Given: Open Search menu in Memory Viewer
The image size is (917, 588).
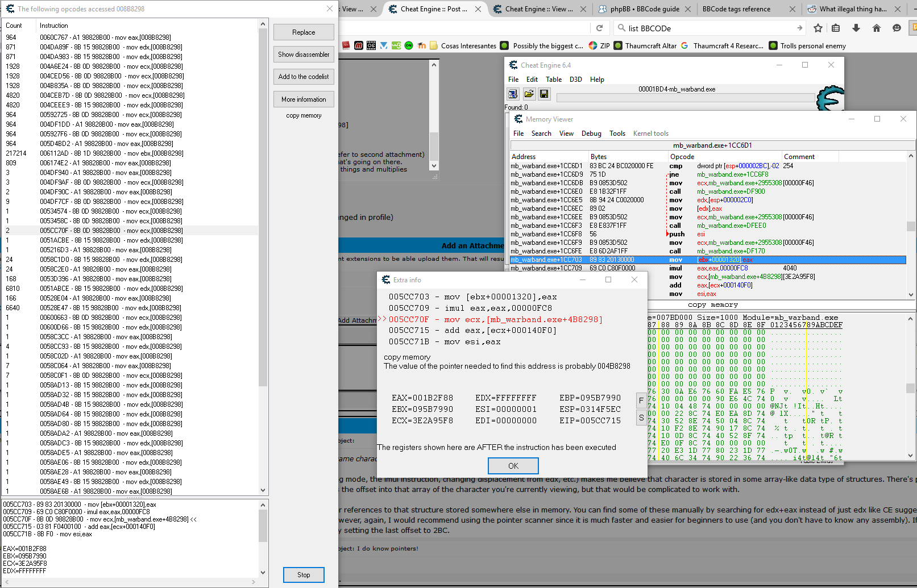Looking at the screenshot, I should pos(541,134).
